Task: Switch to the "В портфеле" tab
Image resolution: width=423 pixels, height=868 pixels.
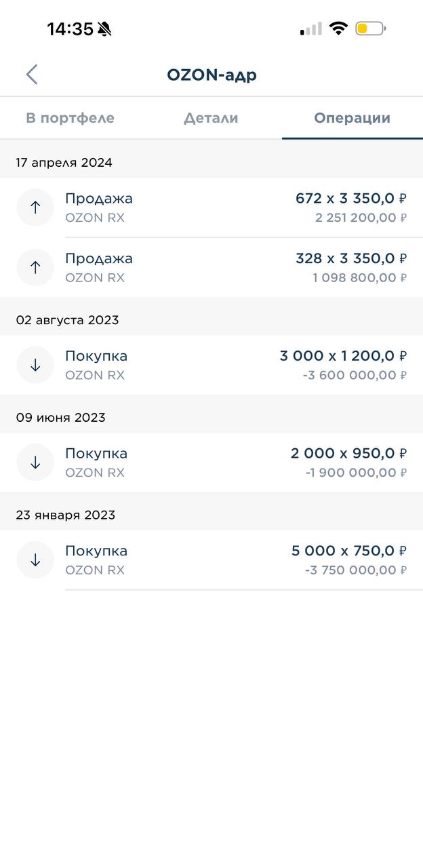Action: tap(70, 118)
